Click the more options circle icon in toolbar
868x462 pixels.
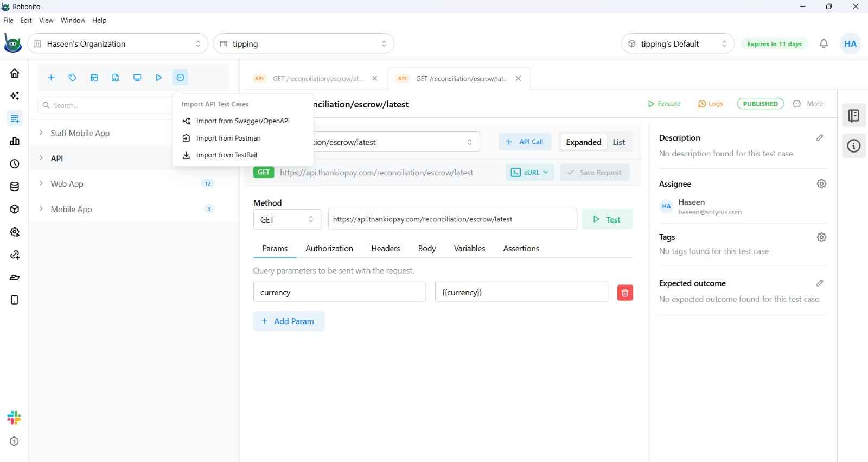[x=180, y=78]
